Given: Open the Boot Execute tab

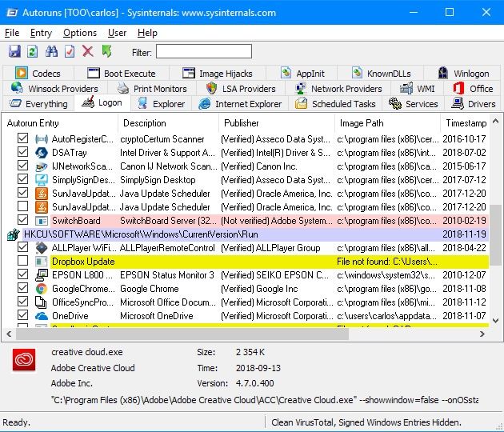Looking at the screenshot, I should [x=121, y=74].
